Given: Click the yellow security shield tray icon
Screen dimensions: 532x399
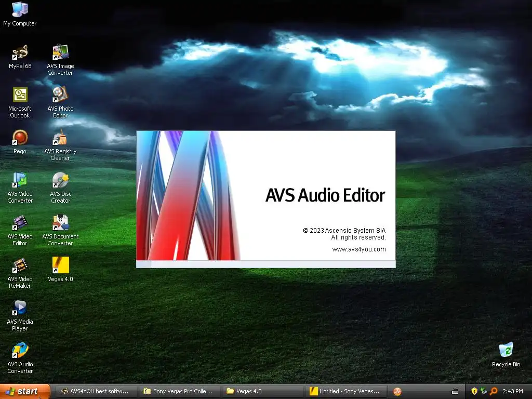Looking at the screenshot, I should (474, 391).
